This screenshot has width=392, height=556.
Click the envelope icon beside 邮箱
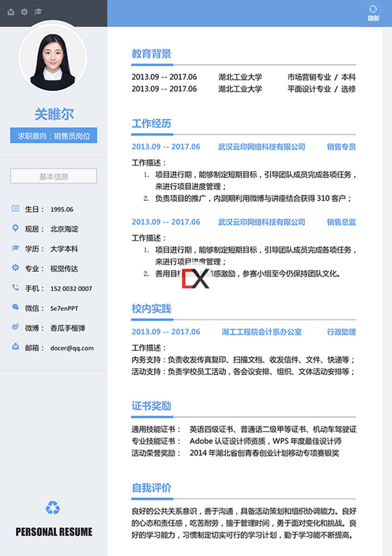[x=15, y=346]
